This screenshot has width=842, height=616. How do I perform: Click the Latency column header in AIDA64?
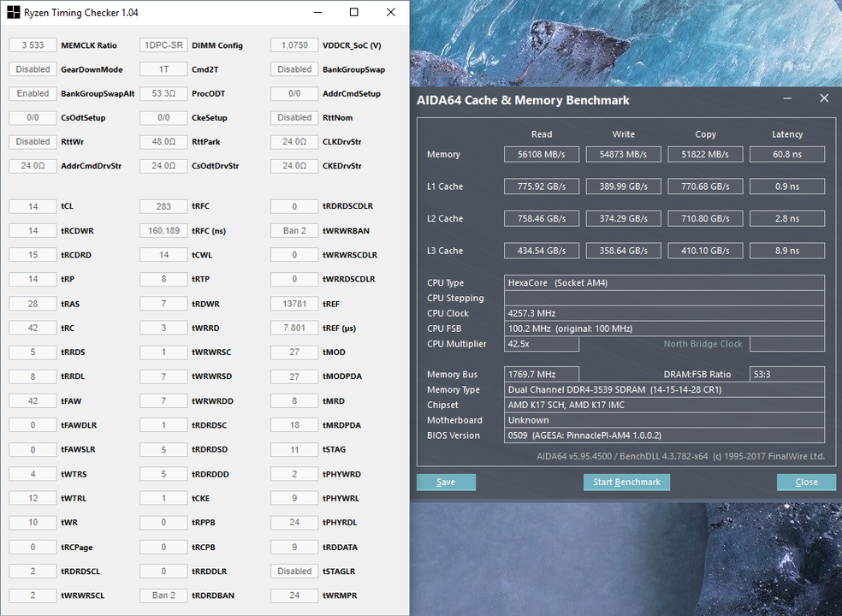787,134
